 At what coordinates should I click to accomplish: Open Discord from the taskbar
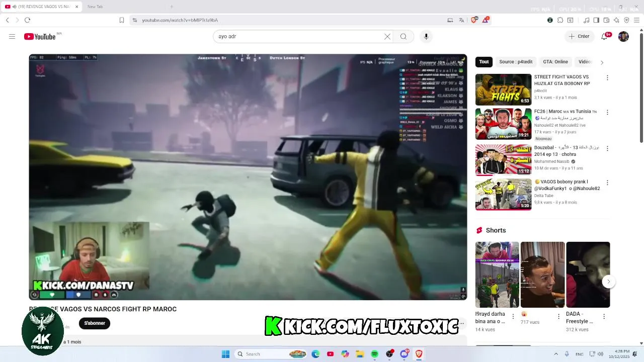pyautogui.click(x=405, y=354)
